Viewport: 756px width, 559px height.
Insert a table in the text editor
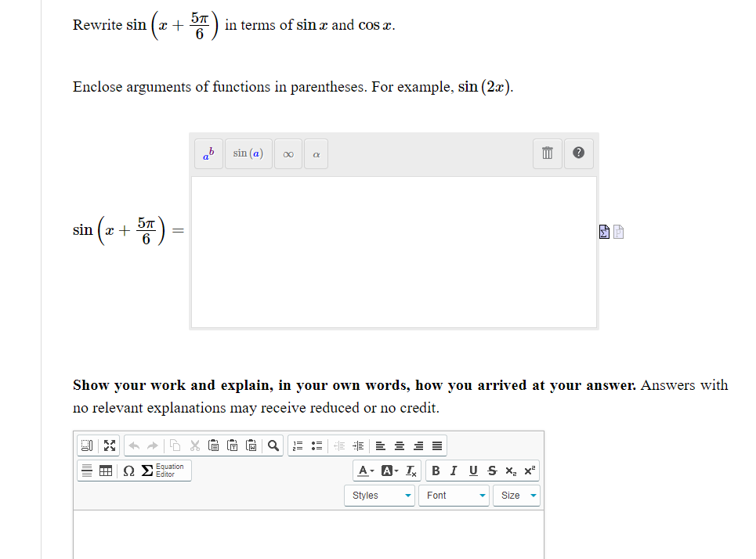(106, 471)
